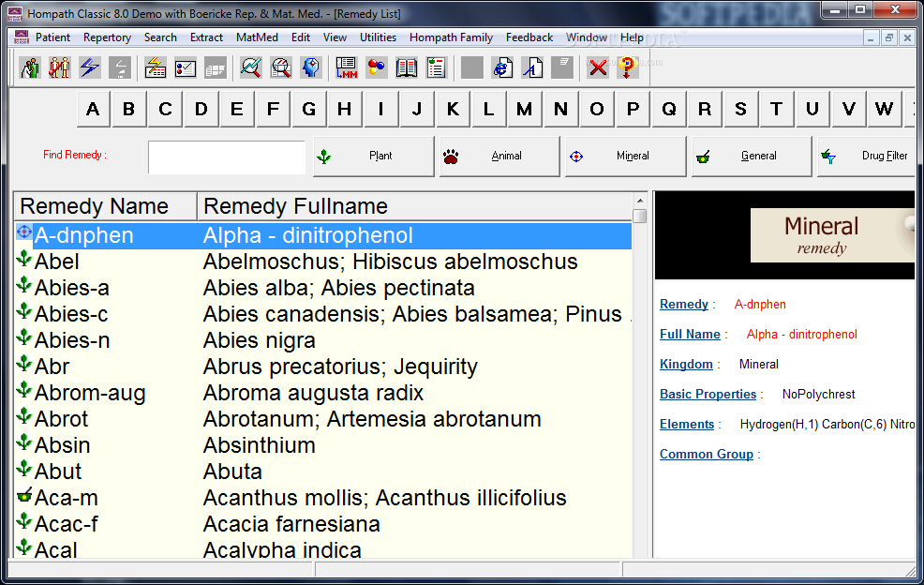Image resolution: width=924 pixels, height=585 pixels.
Task: Open the Repertory menu
Action: [107, 37]
